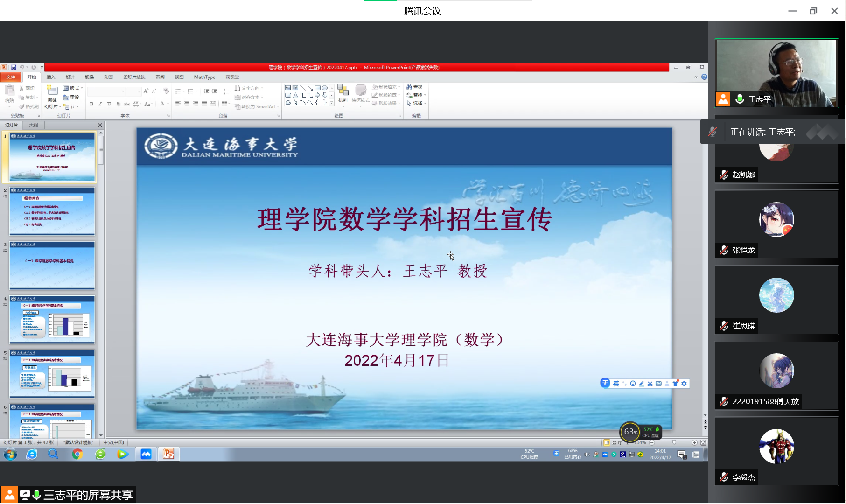Click the Arrange shapes icon
This screenshot has height=504, width=846.
(x=343, y=93)
